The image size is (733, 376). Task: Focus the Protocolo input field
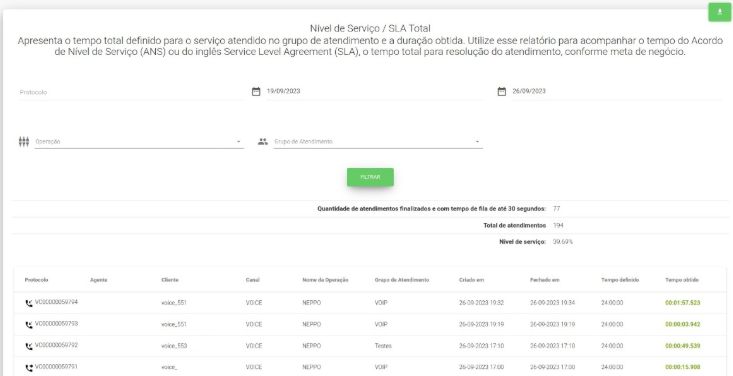coord(131,93)
